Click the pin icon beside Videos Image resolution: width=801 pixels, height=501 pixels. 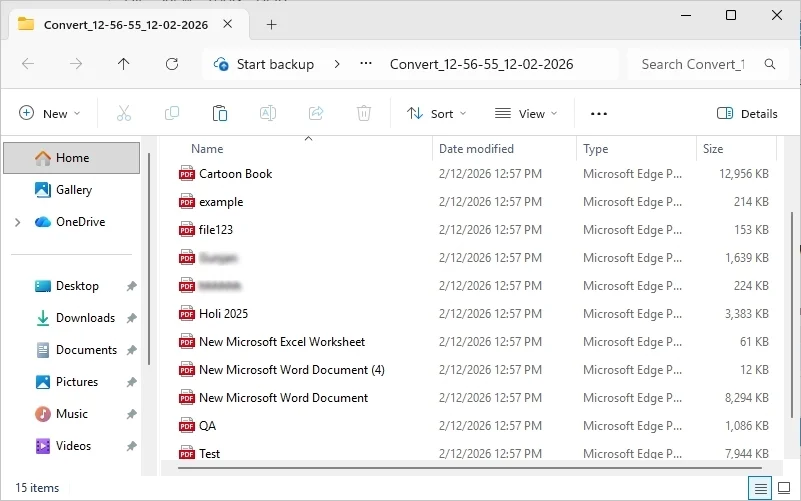tap(131, 446)
